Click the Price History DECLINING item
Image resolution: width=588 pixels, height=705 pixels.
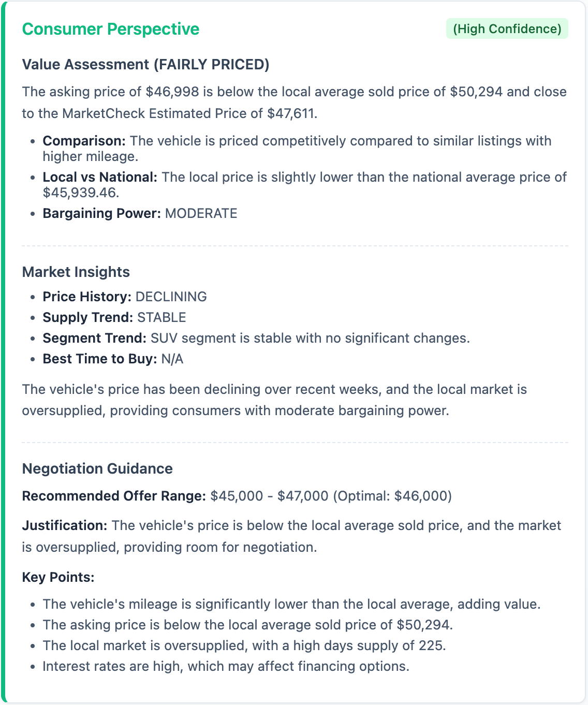124,297
